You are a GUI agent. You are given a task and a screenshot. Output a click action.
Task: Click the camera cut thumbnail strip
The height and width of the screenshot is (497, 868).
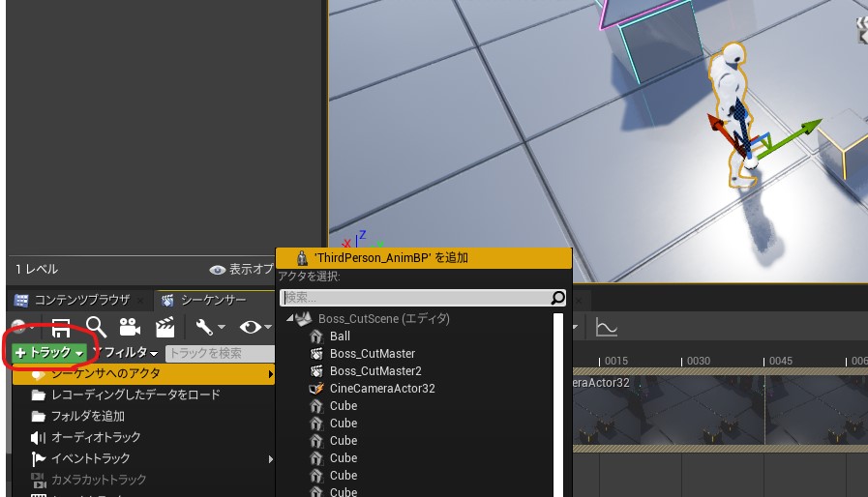tap(720, 410)
